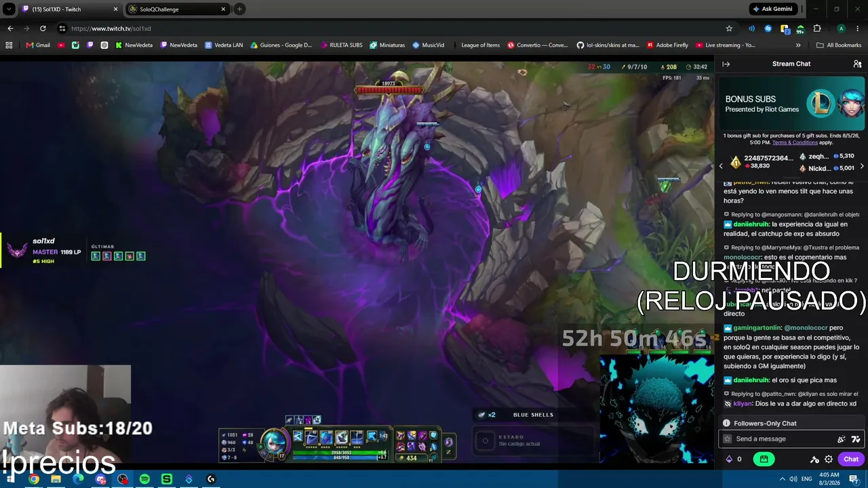Show more bookmarks with the overflow chevron
Viewport: 868px width, 488px height.
click(798, 45)
